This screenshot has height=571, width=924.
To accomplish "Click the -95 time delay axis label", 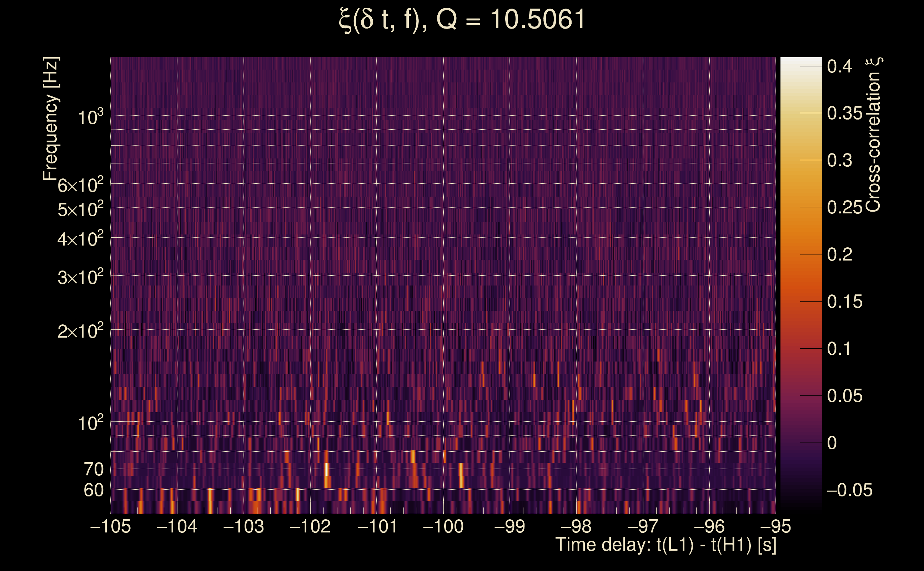I will click(775, 526).
